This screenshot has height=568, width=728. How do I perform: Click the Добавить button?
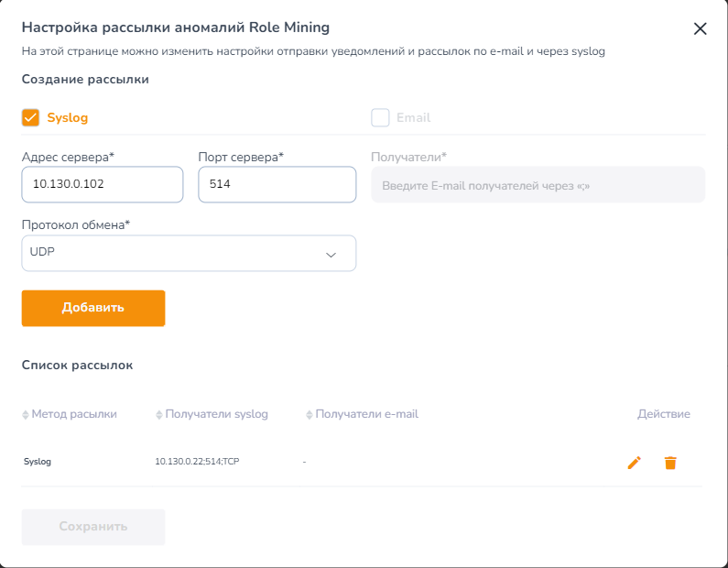93,308
